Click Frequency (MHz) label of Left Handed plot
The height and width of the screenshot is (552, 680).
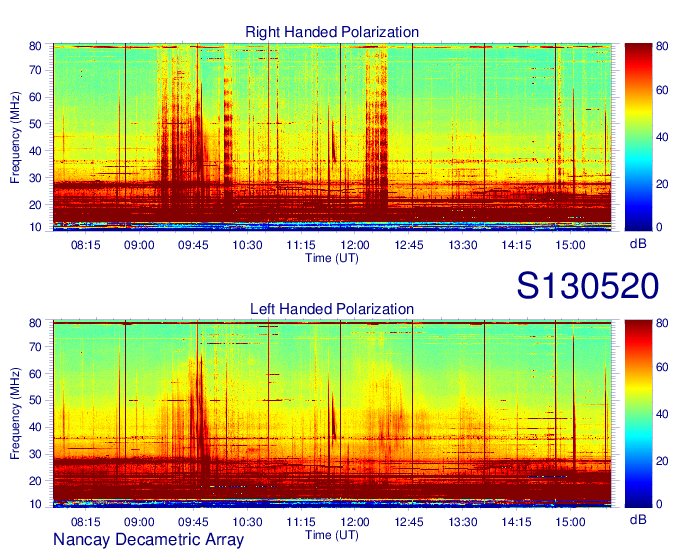point(15,414)
